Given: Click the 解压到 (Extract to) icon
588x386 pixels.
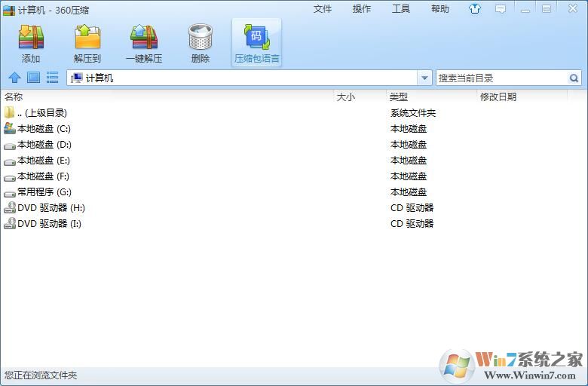Looking at the screenshot, I should (x=87, y=37).
